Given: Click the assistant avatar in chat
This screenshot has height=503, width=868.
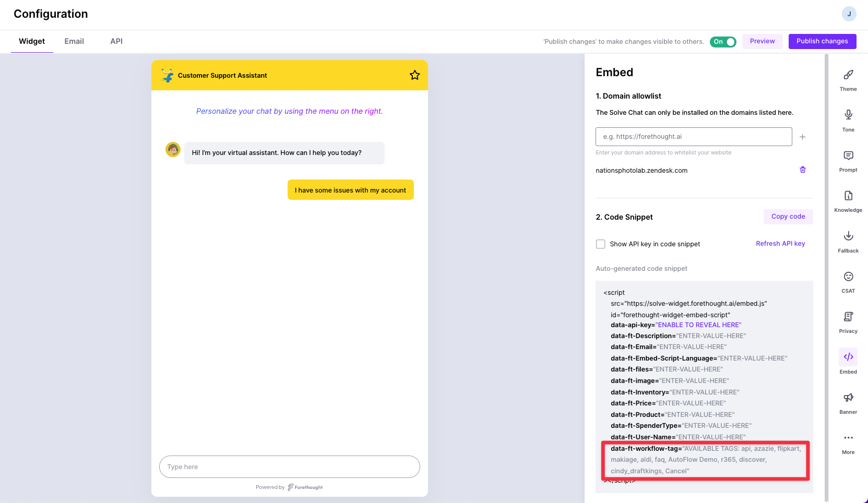Looking at the screenshot, I should click(x=173, y=150).
